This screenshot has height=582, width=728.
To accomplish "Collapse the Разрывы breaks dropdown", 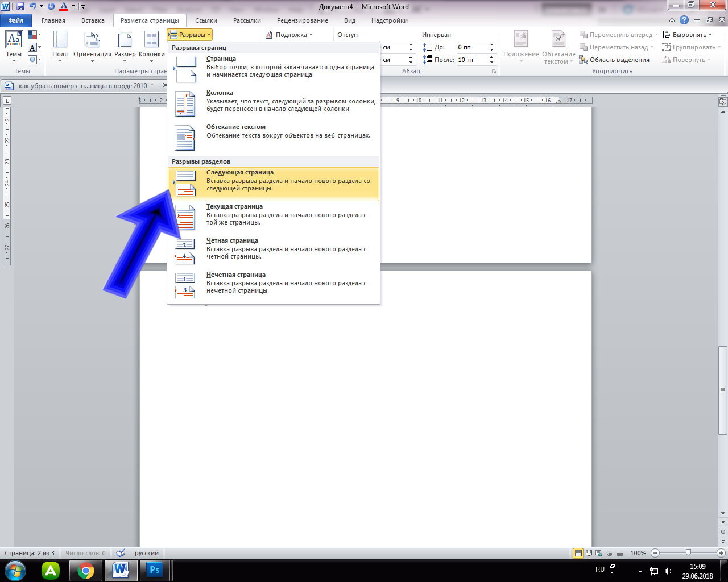I will (189, 35).
